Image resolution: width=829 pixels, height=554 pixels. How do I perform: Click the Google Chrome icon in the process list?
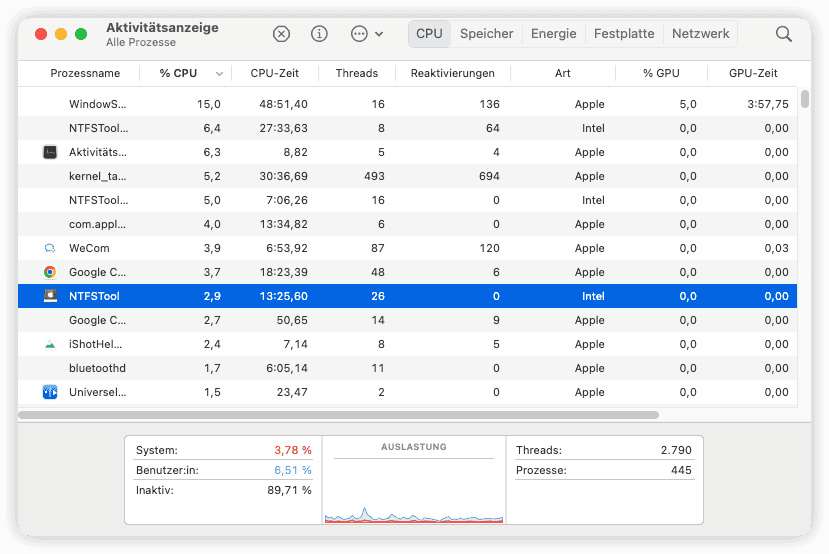tap(50, 272)
